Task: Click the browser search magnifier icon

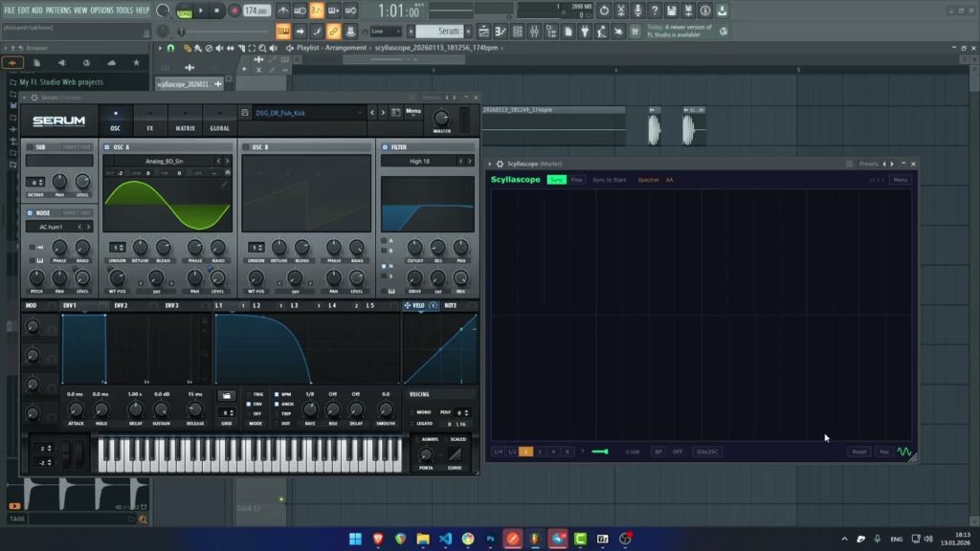Action: coord(144,519)
